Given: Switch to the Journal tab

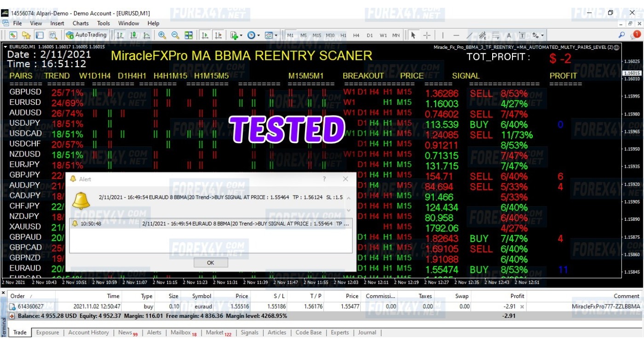Looking at the screenshot, I should click(x=368, y=332).
